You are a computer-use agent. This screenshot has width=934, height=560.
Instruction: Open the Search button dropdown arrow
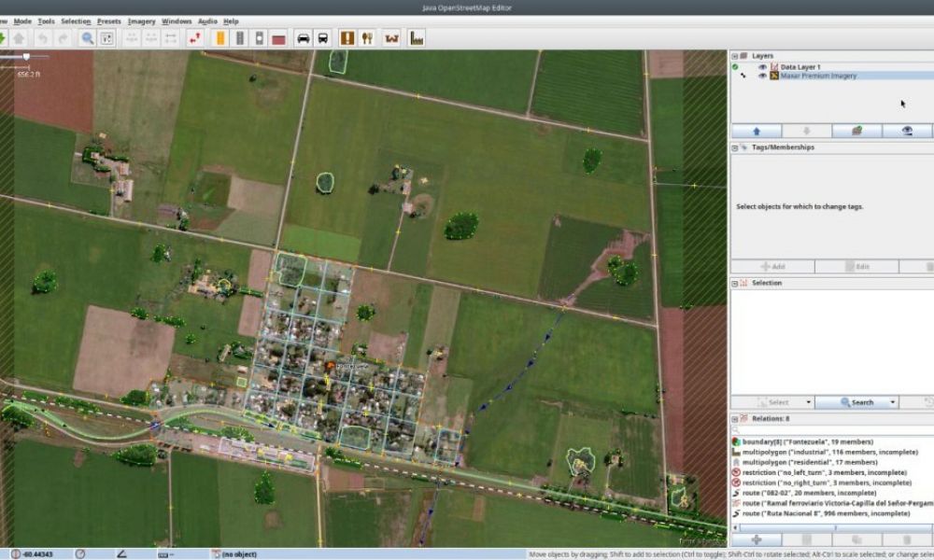pyautogui.click(x=893, y=402)
